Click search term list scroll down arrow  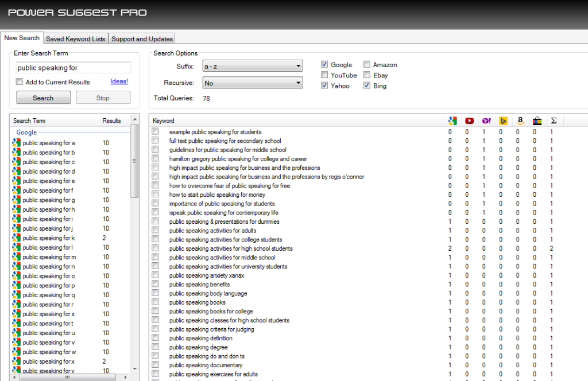(x=134, y=369)
